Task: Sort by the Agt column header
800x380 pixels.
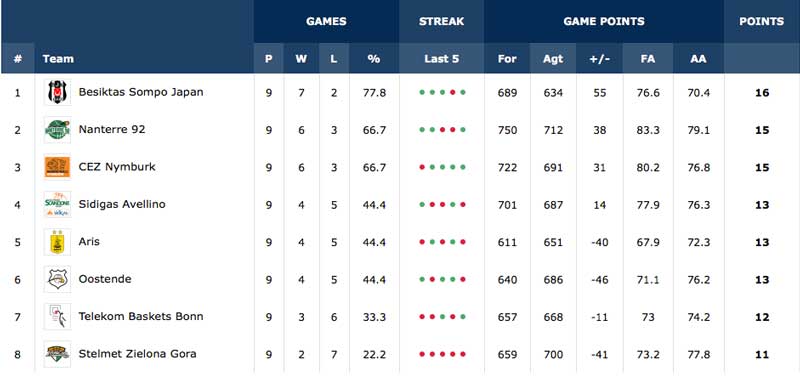Action: coord(553,59)
